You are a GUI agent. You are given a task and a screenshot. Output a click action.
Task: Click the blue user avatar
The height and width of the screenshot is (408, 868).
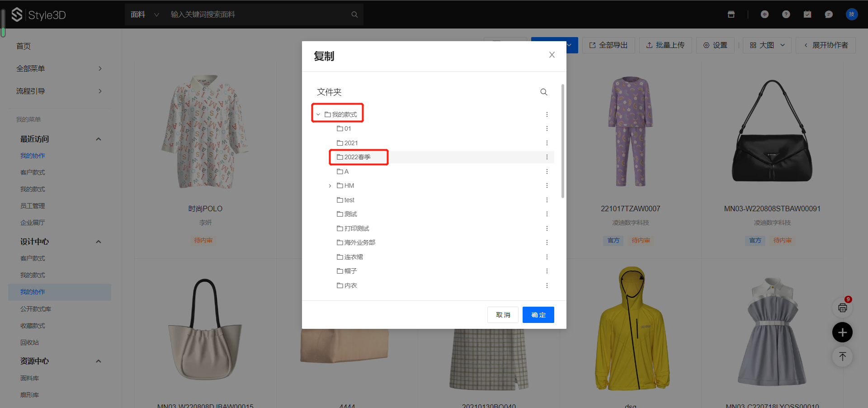tap(852, 14)
